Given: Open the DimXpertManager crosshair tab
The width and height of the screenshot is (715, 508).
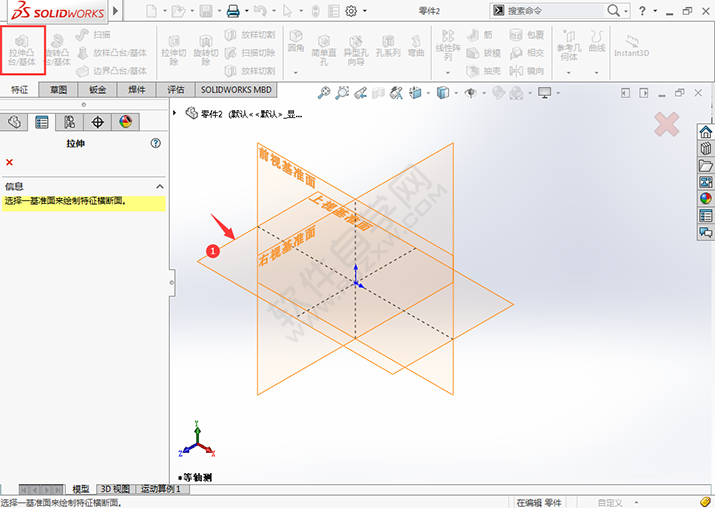Looking at the screenshot, I should coord(97,122).
